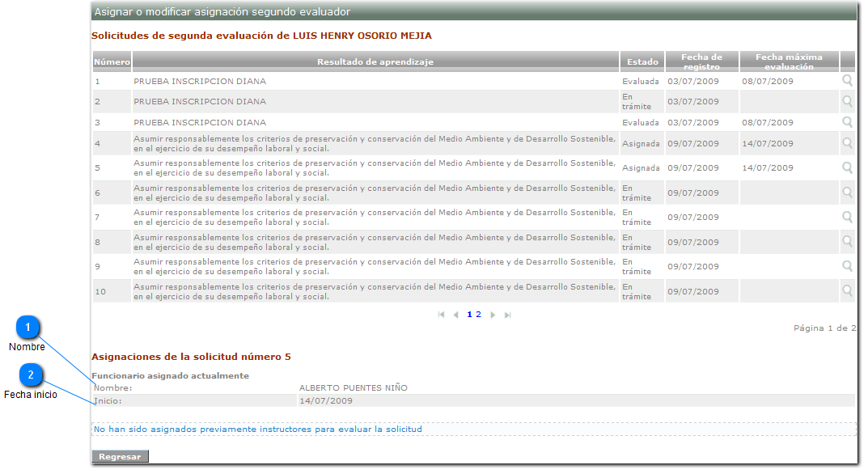The width and height of the screenshot is (868, 474).
Task: Click En trámite status in row 6
Action: tap(637, 193)
